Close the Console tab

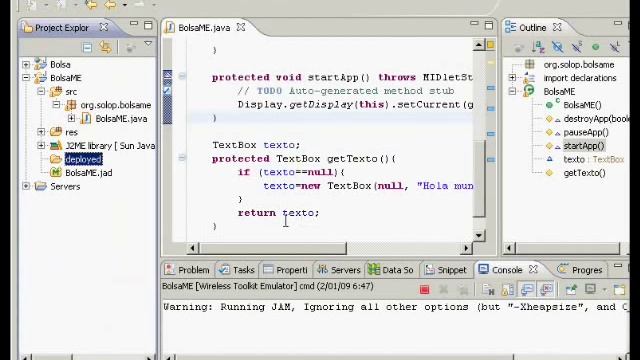(533, 269)
